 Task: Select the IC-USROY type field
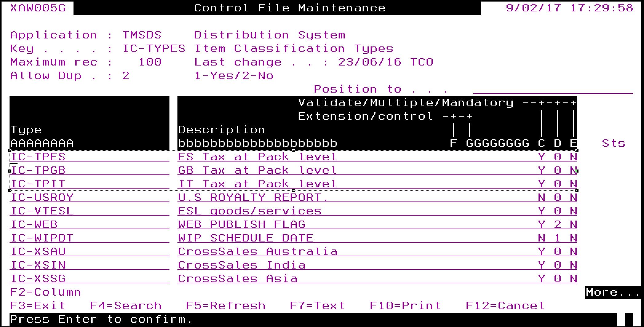coord(89,197)
